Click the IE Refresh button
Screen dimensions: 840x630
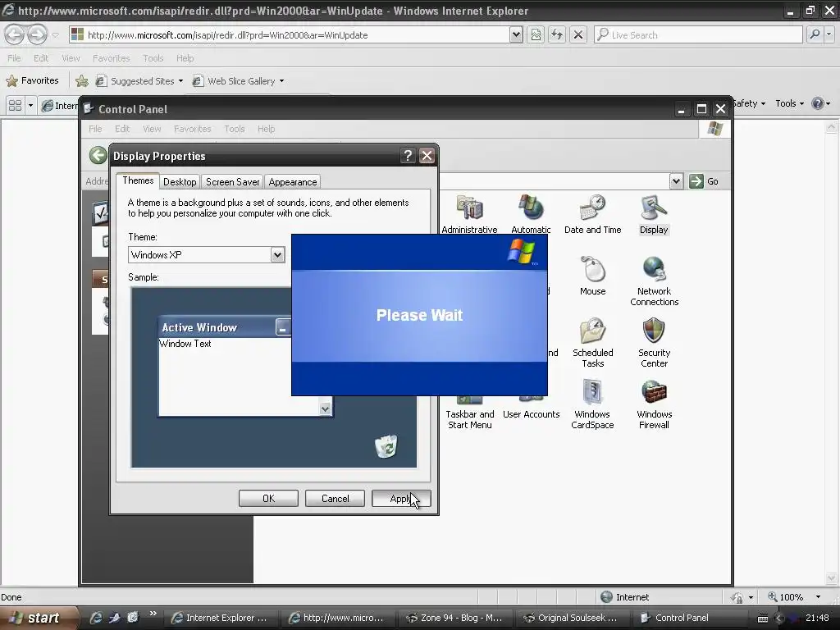(x=557, y=34)
